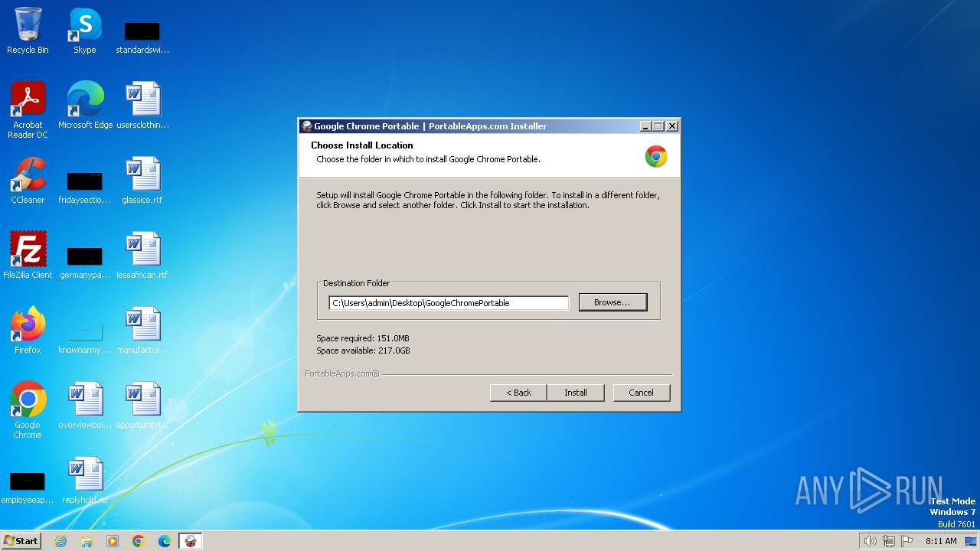Launch FileZilla Client shortcut
Screen dimensions: 980x551
[28, 255]
